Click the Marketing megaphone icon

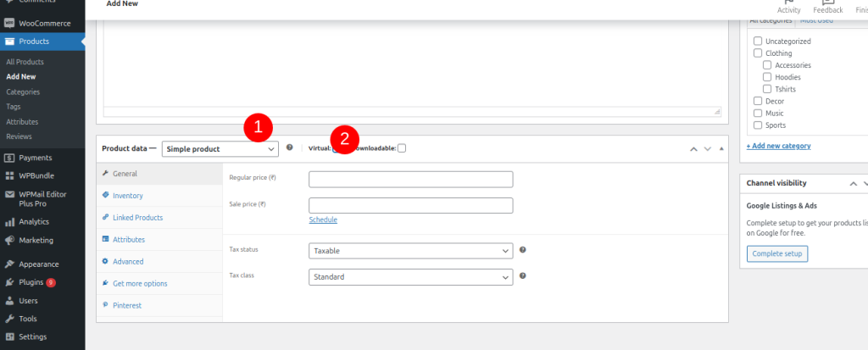pos(8,241)
